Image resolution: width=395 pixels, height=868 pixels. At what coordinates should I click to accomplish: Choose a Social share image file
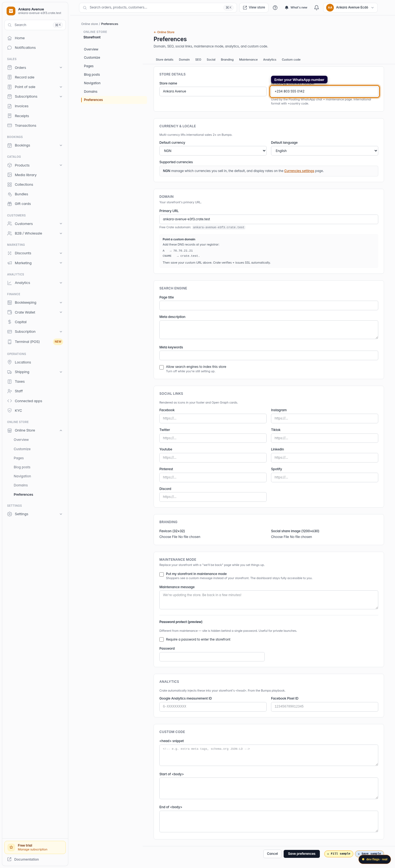click(292, 537)
